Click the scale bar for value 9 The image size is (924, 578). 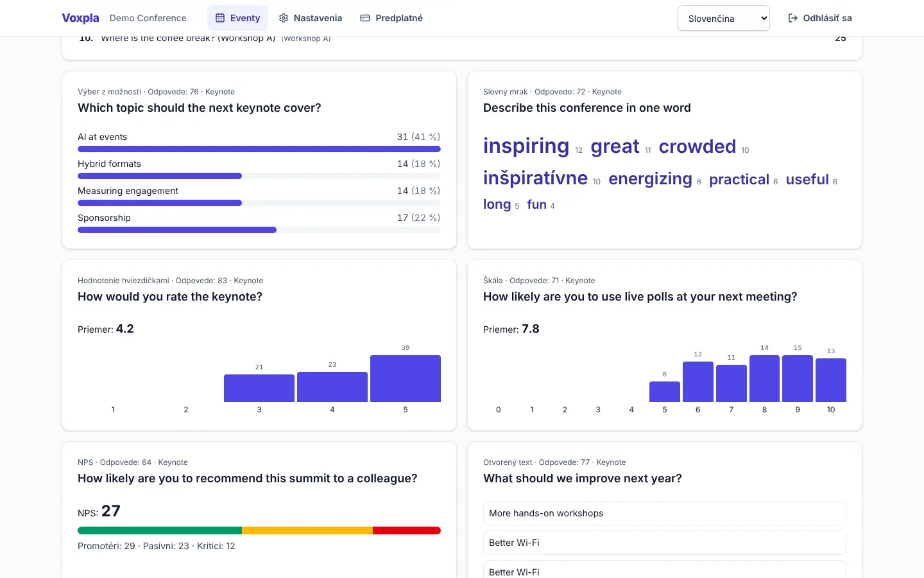point(798,378)
